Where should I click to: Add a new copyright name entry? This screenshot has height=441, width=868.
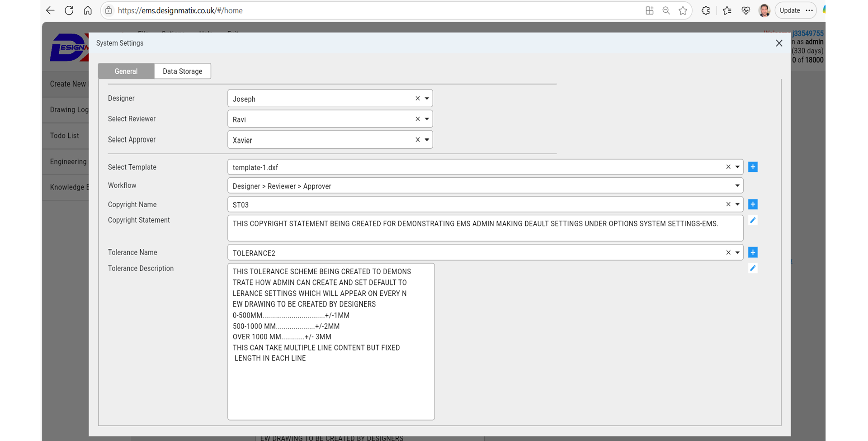pos(753,204)
